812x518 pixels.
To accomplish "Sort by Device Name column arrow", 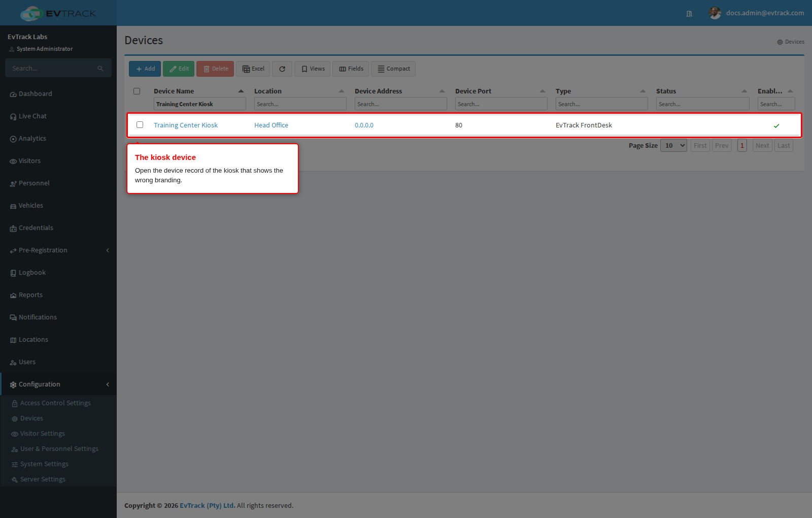I will coord(241,91).
